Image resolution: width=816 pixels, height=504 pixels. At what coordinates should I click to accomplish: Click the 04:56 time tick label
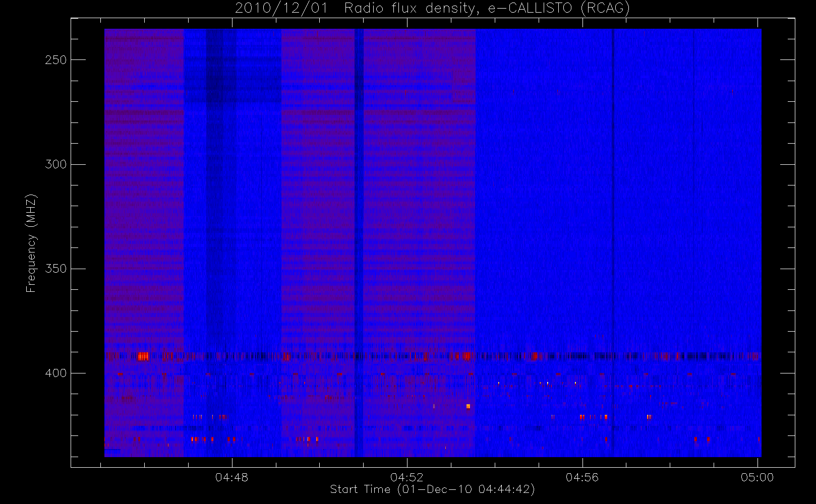click(x=582, y=477)
